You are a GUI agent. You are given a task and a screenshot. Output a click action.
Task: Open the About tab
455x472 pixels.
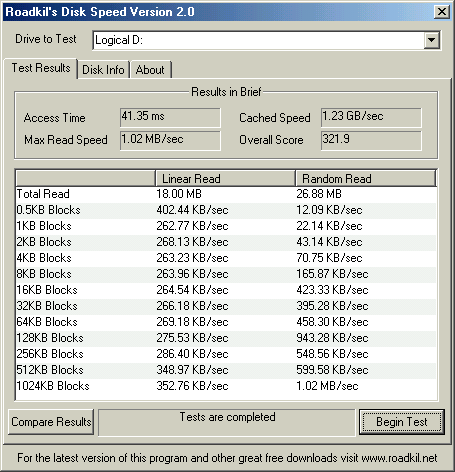[150, 70]
